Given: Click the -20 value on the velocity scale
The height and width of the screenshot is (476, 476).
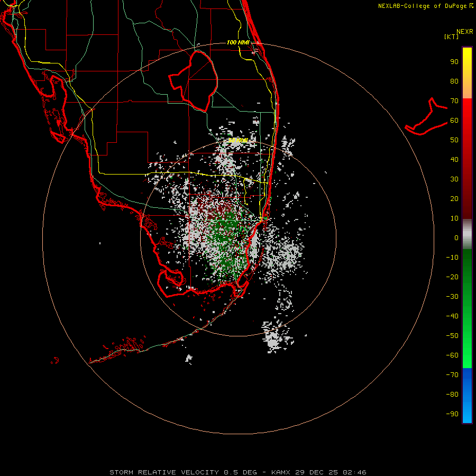Looking at the screenshot, I should pyautogui.click(x=452, y=277).
